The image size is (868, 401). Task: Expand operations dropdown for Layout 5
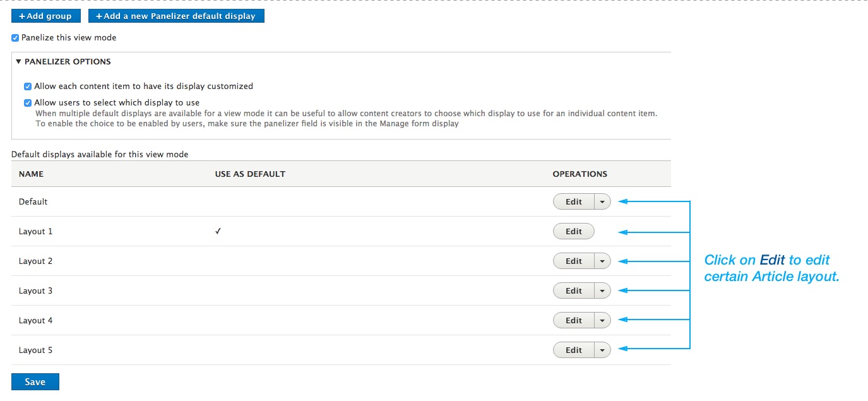[602, 350]
